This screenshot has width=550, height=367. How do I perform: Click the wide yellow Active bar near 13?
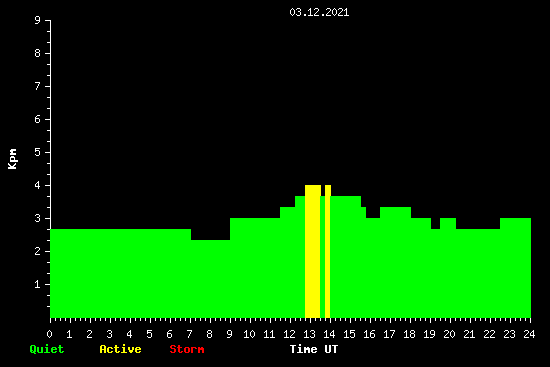(313, 251)
